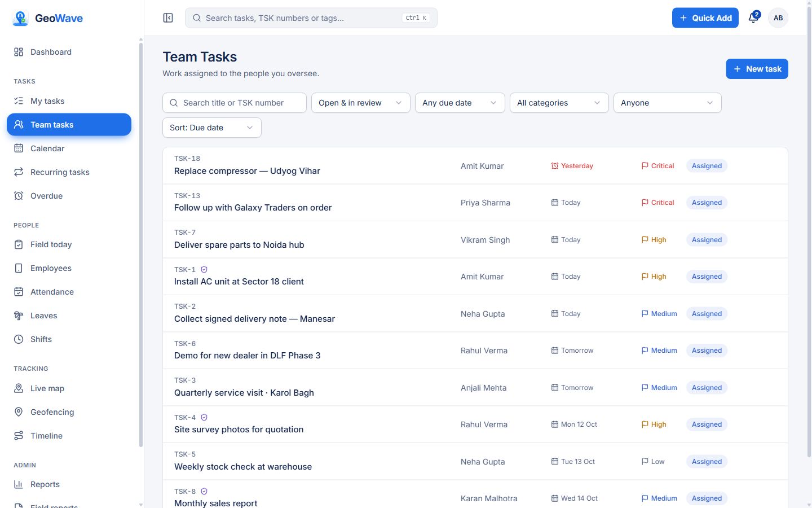Open Attendance in the sidebar
The width and height of the screenshot is (812, 508).
[69, 292]
